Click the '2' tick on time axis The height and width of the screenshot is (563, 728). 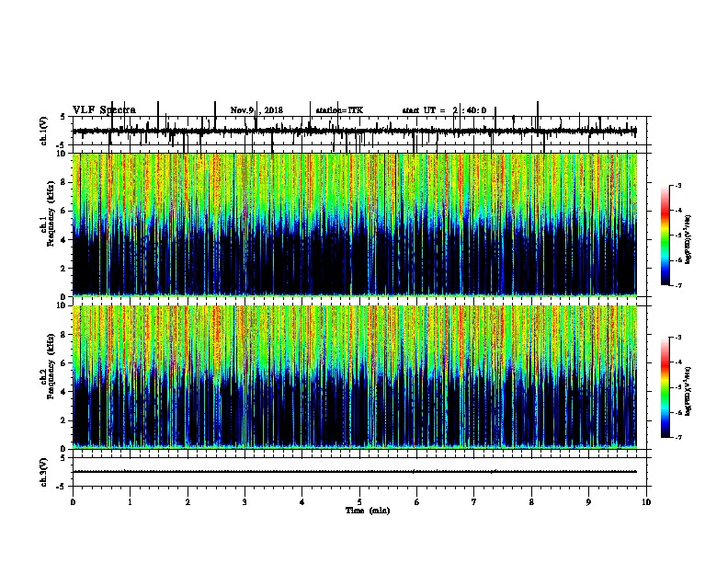coord(188,502)
